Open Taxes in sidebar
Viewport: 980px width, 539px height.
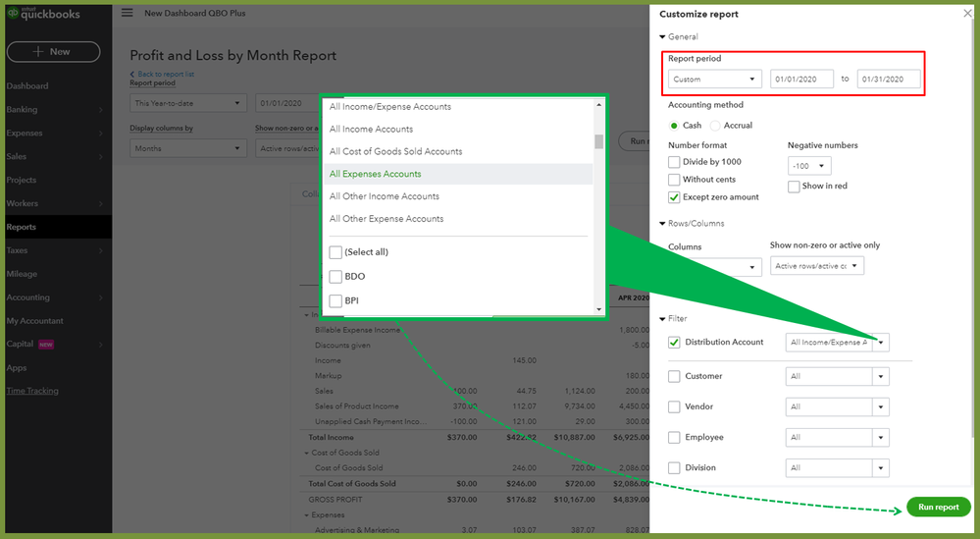[17, 250]
